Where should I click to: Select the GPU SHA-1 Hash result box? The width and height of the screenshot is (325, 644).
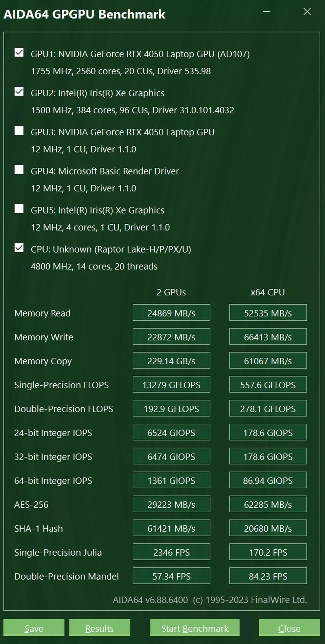click(171, 528)
